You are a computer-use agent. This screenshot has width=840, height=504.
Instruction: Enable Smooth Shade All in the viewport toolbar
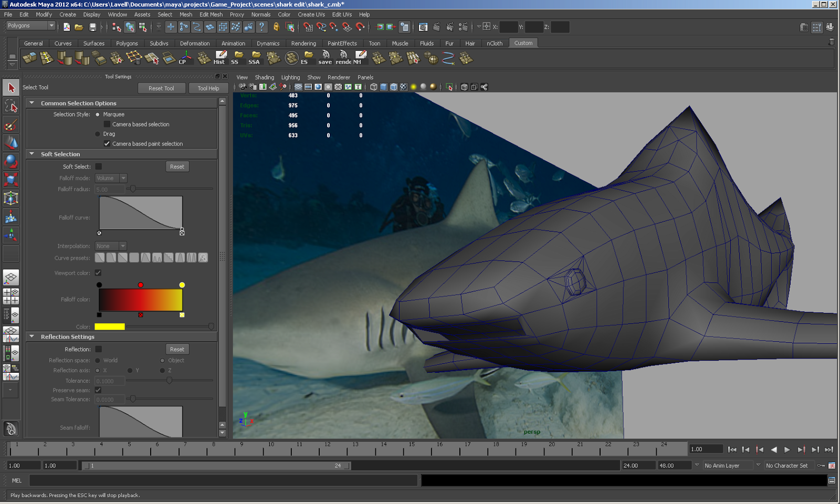384,87
